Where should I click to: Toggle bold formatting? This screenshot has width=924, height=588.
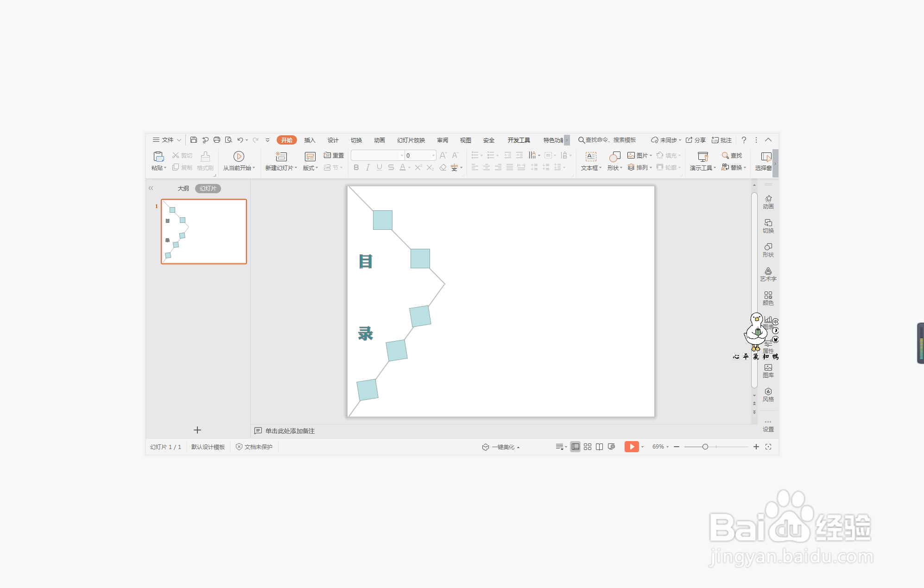(x=356, y=168)
